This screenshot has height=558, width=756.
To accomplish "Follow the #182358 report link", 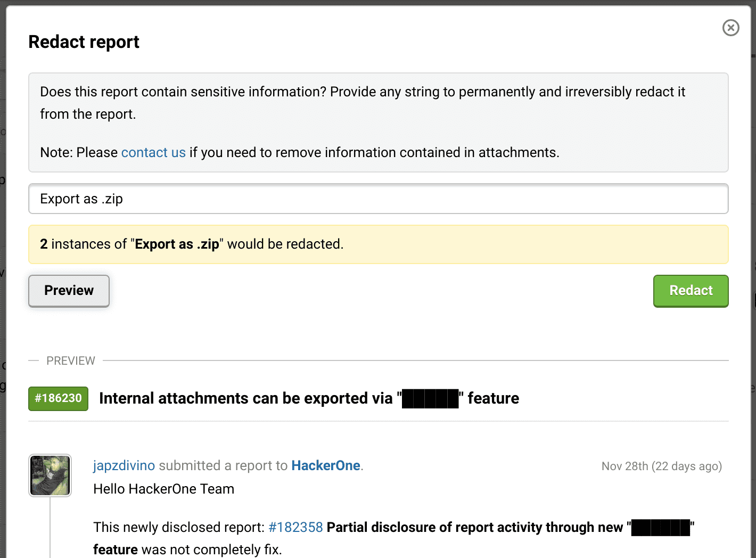I will click(295, 528).
